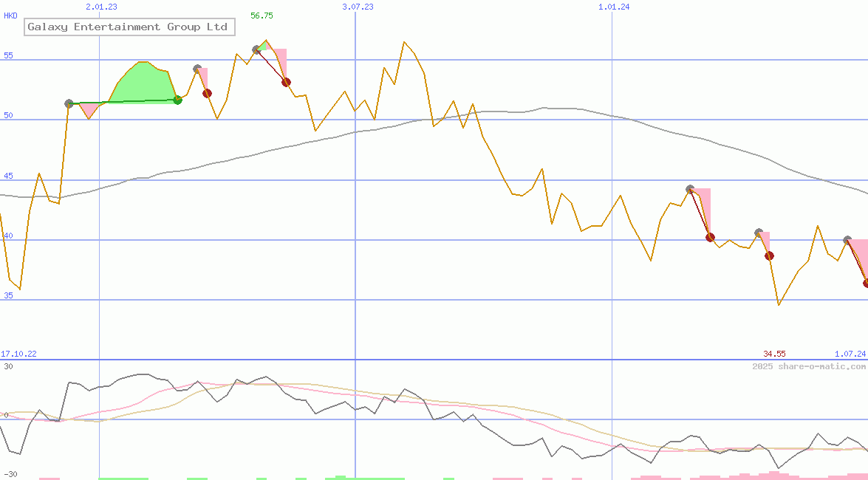Click the red 34.55 low price label
The height and width of the screenshot is (480, 868).
(774, 354)
